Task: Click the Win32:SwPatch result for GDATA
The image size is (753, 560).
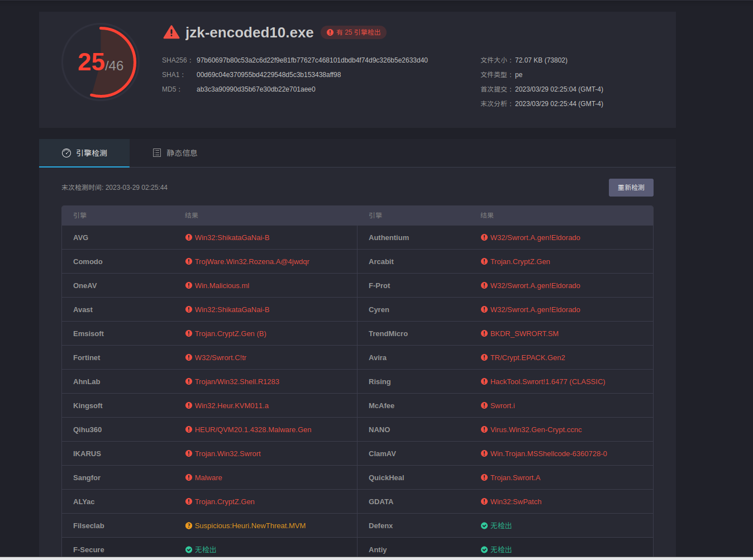Action: coord(516,501)
